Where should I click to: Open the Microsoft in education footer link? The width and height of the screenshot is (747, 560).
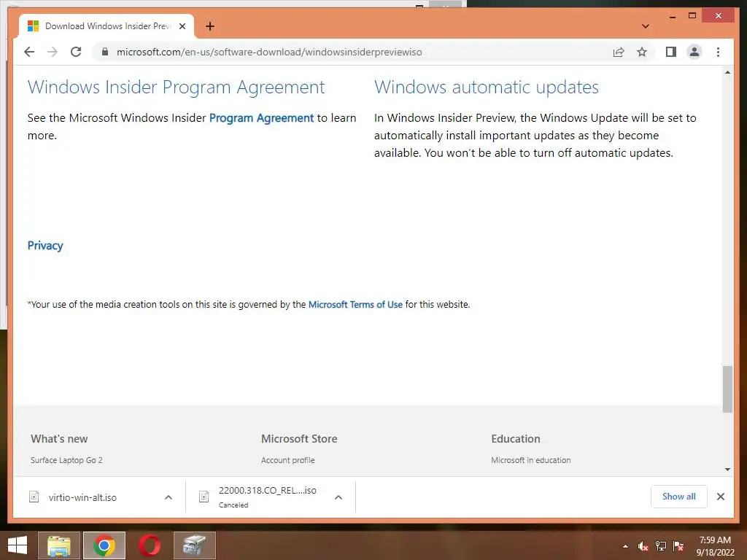pyautogui.click(x=531, y=460)
